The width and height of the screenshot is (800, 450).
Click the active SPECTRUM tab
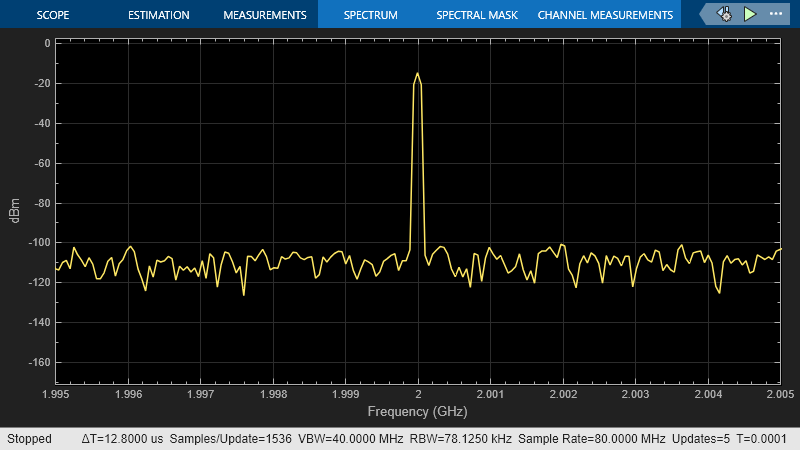(370, 15)
